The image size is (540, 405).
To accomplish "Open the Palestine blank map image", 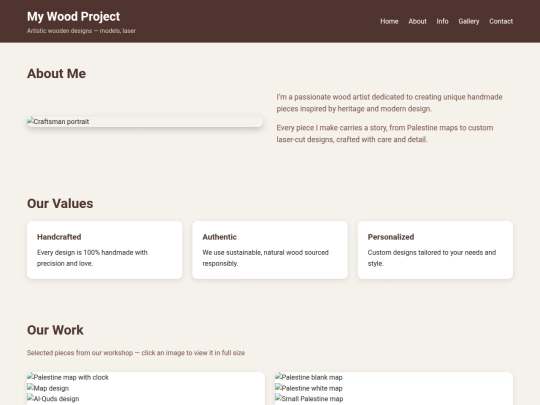I will [x=309, y=377].
